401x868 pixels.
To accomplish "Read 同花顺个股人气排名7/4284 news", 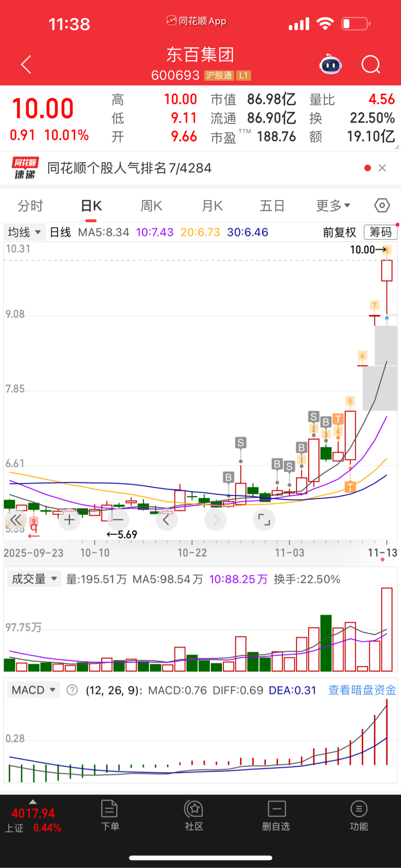I will 129,168.
